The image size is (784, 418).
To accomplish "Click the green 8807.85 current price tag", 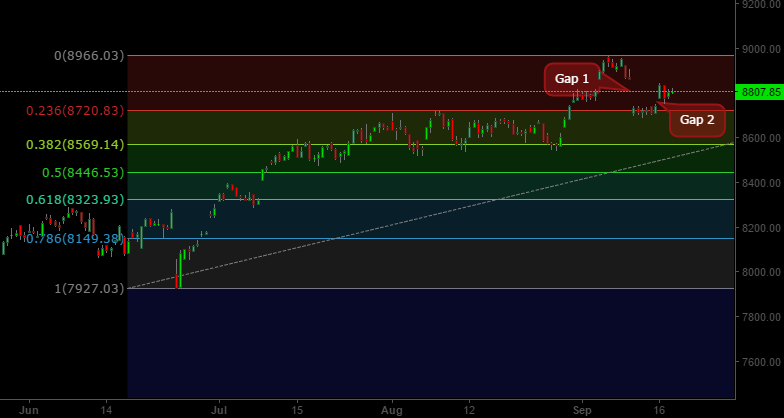I will (x=760, y=92).
